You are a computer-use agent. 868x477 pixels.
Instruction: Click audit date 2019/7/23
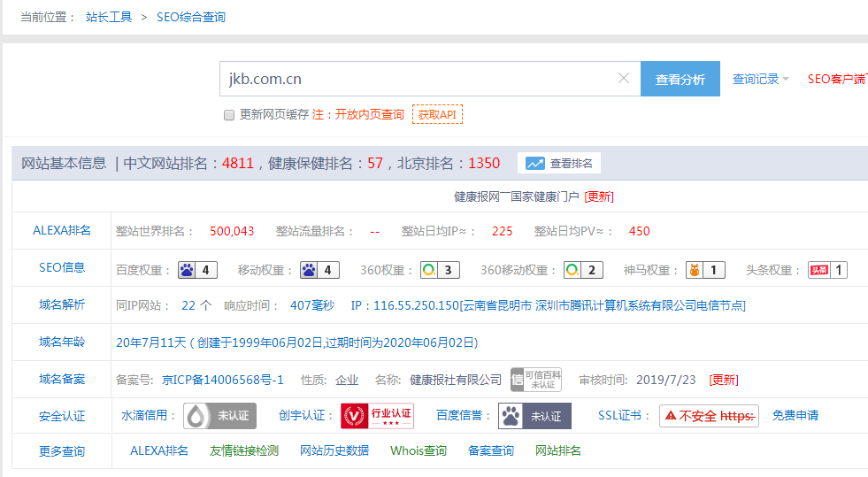point(666,380)
